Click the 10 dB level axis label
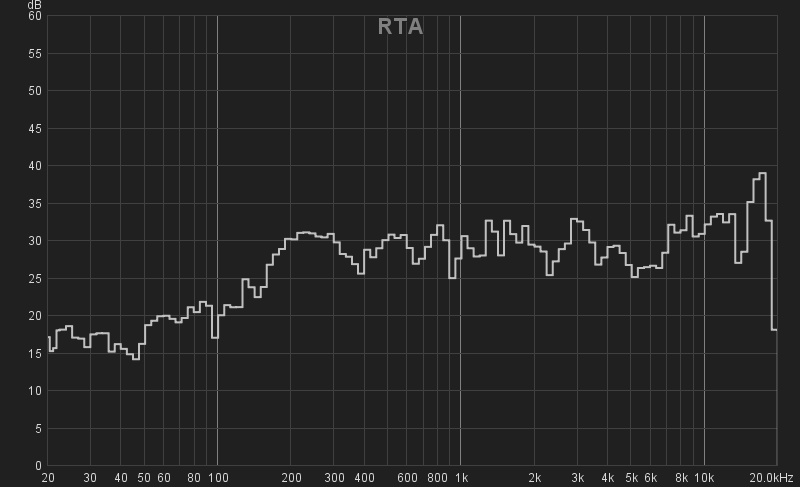 tap(35, 391)
